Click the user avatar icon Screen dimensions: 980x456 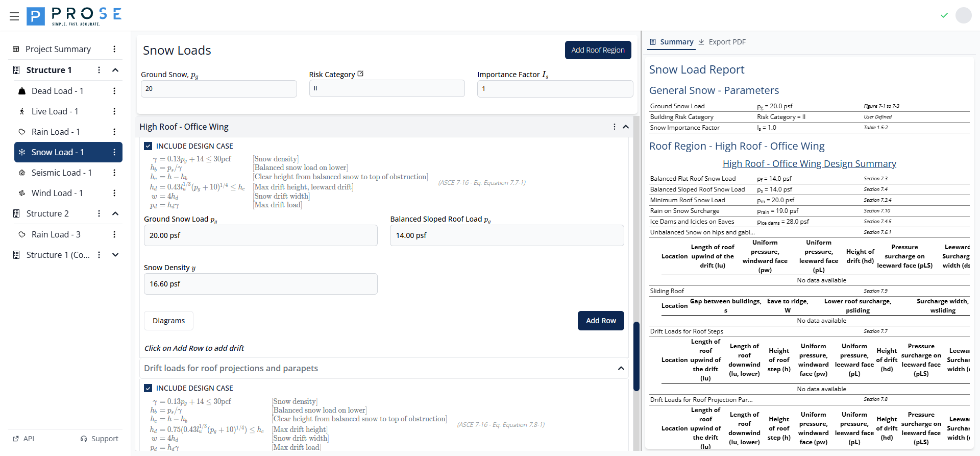point(963,15)
